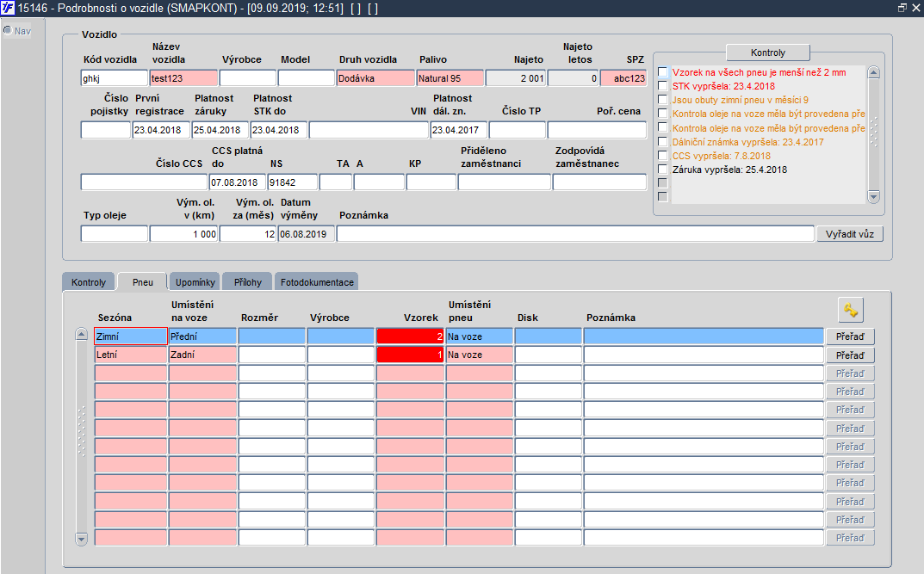Screen dimensions: 924x574
Task: Select the Sezóna cell 'Zimní'
Action: click(131, 336)
